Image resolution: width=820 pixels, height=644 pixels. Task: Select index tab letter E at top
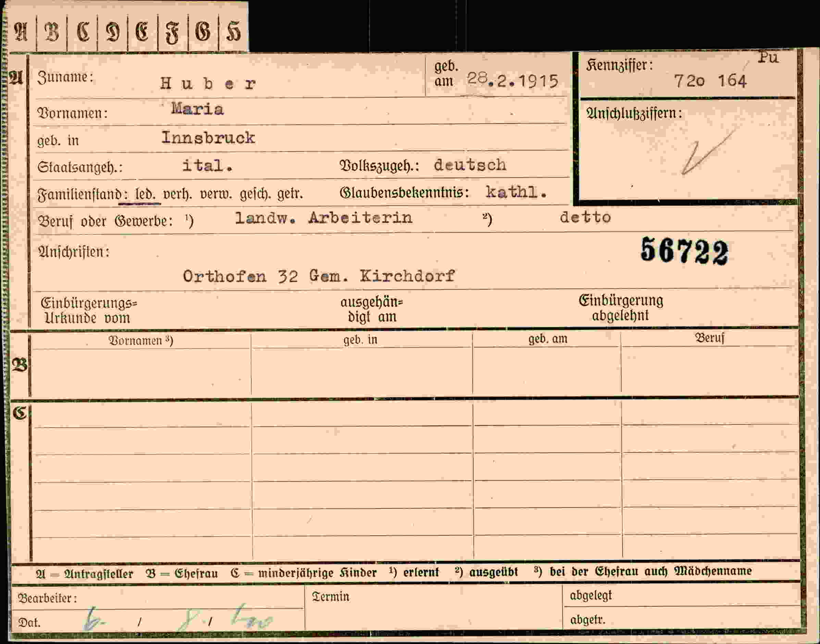(x=142, y=31)
